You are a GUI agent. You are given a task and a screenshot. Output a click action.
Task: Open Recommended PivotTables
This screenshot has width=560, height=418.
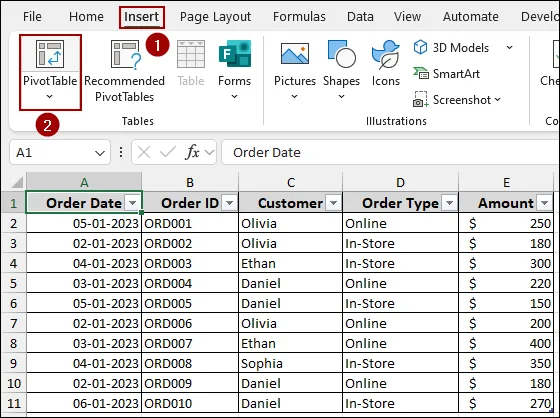[x=124, y=71]
